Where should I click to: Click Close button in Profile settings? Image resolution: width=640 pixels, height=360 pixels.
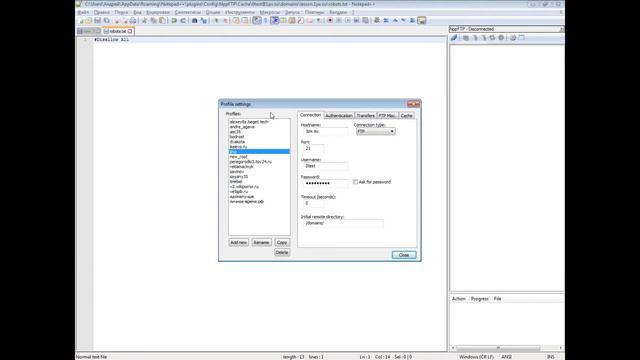404,255
